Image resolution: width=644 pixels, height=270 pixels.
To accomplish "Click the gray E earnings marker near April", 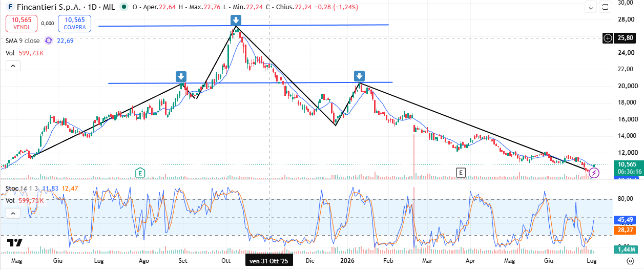I will click(x=461, y=173).
